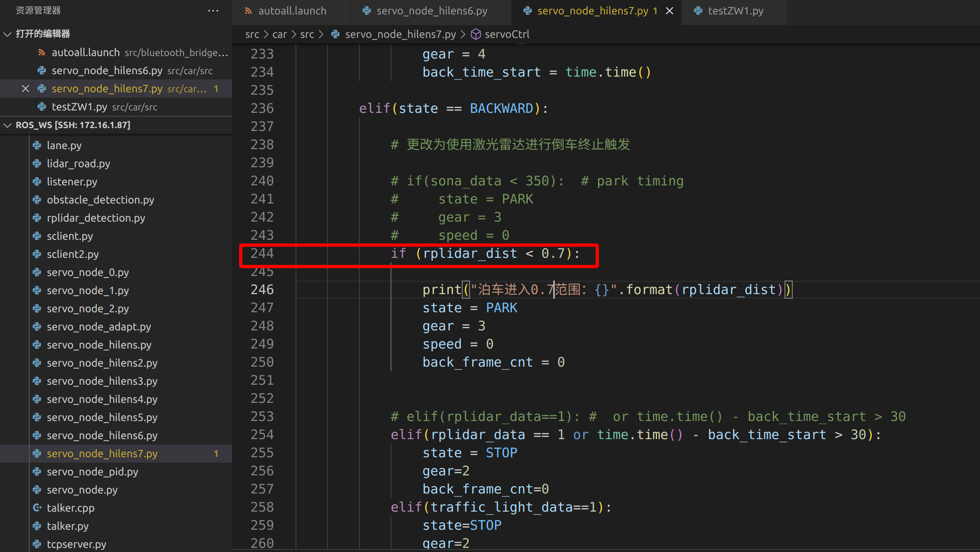Click the RSS icon on autoall.launch tab
Viewport: 980px width, 552px height.
248,11
